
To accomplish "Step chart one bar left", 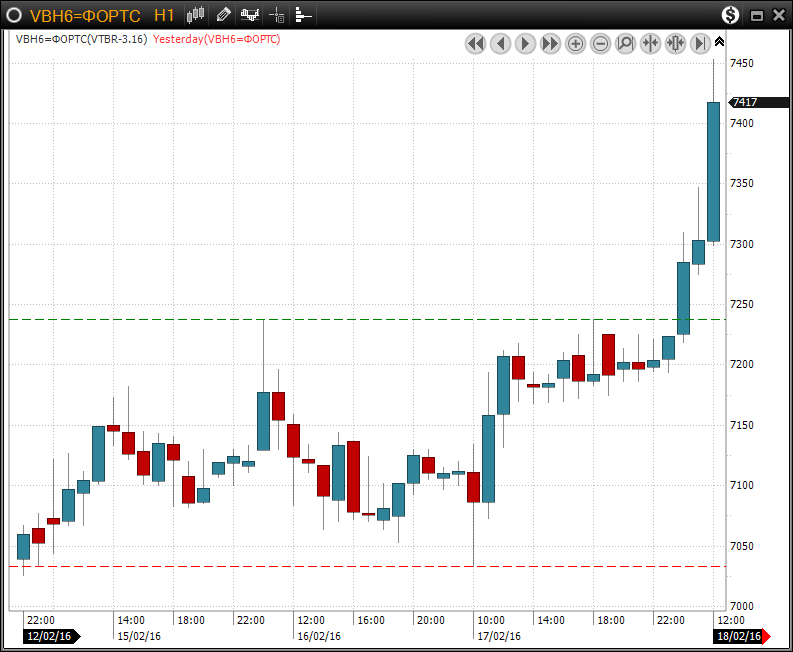I will [x=500, y=43].
